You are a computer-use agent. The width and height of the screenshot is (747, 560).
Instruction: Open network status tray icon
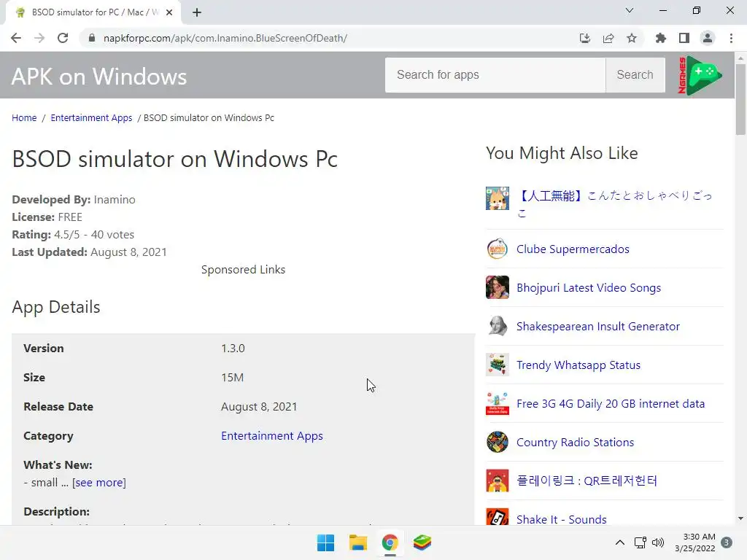click(x=640, y=542)
